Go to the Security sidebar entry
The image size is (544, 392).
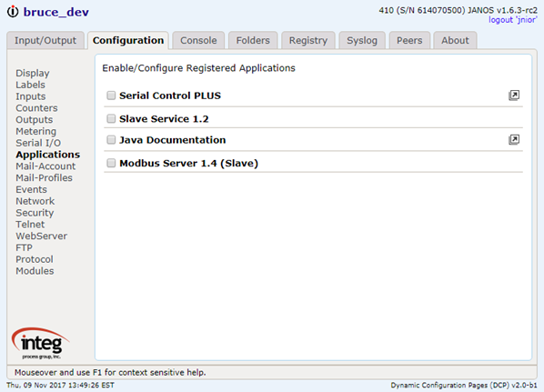tap(35, 213)
